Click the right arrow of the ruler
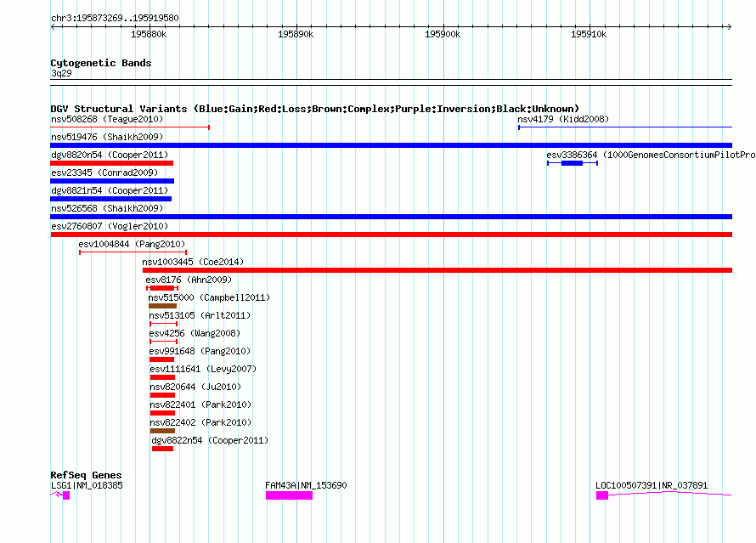This screenshot has height=543, width=756. click(x=729, y=26)
